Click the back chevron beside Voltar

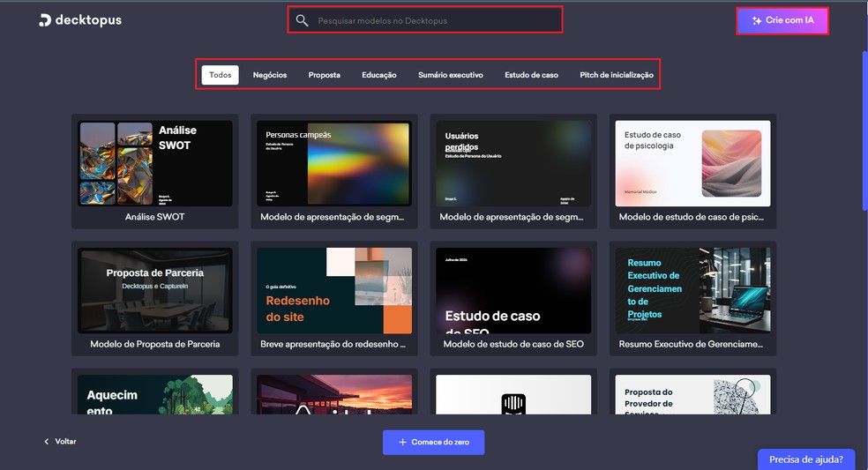pos(47,441)
